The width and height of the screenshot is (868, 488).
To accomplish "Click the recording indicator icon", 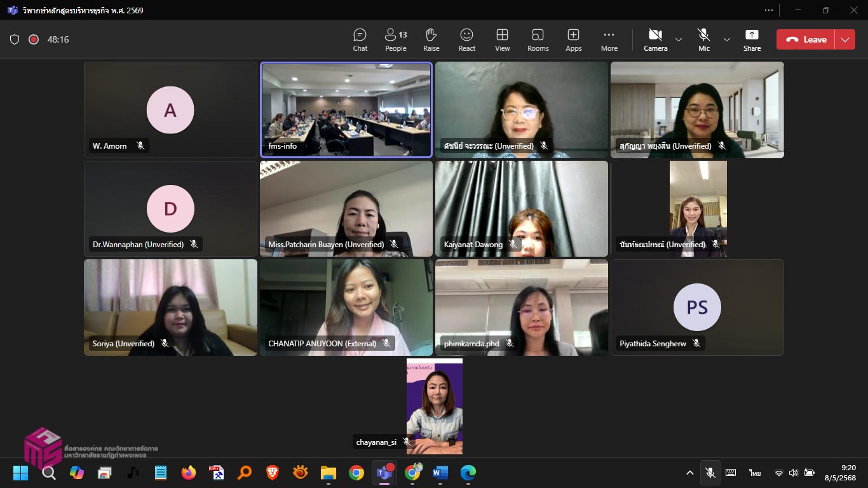I will pyautogui.click(x=34, y=39).
